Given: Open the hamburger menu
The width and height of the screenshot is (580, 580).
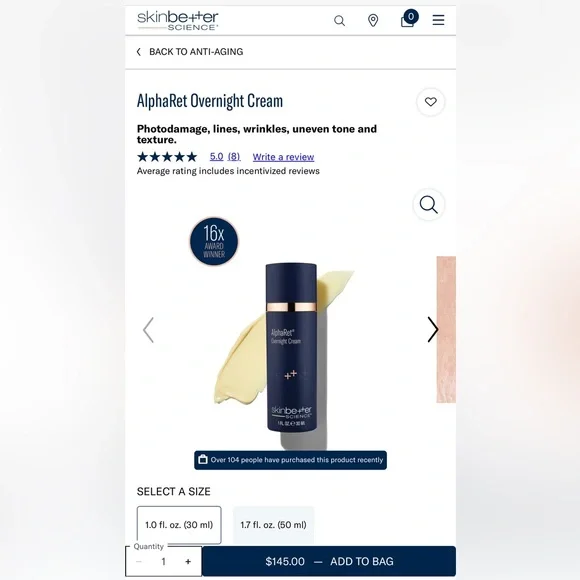Looking at the screenshot, I should [438, 20].
